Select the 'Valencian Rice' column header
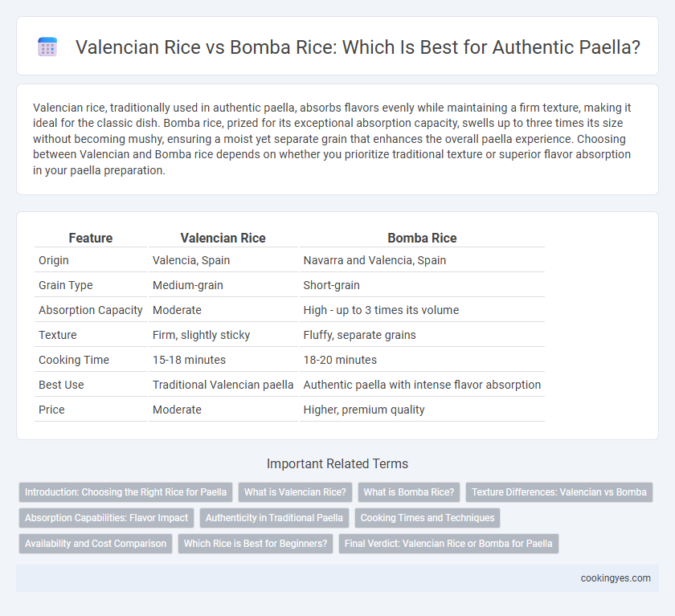Image resolution: width=675 pixels, height=616 pixels. click(223, 238)
